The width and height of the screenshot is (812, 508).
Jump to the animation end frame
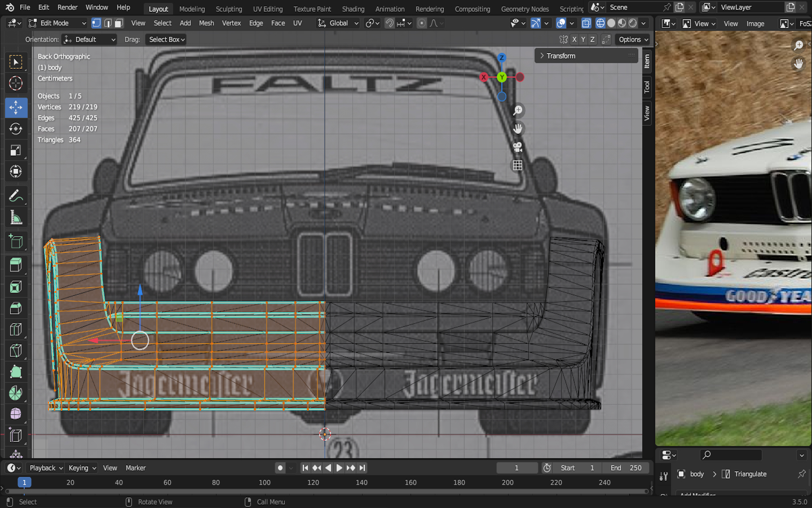pyautogui.click(x=363, y=468)
